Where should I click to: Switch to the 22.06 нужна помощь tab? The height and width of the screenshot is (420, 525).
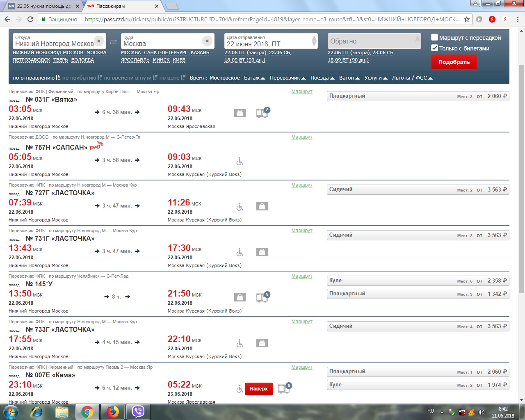coord(43,6)
